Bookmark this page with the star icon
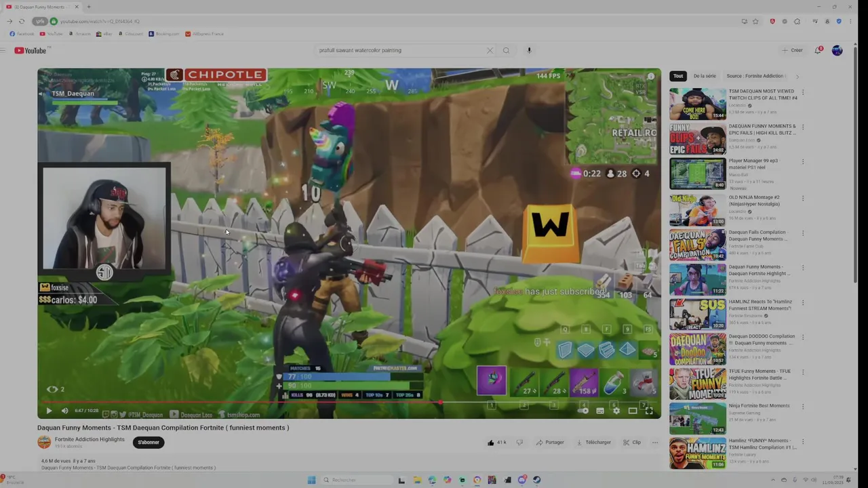Viewport: 868px width, 488px height. coord(755,21)
